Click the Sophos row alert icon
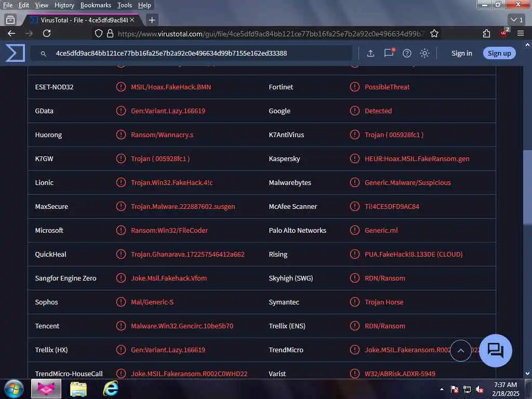The image size is (532, 399). pyautogui.click(x=121, y=302)
